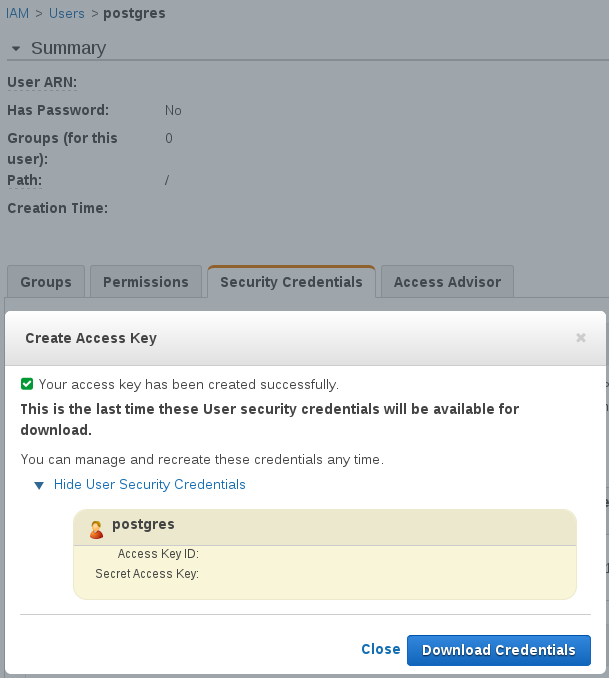This screenshot has height=678, width=609.
Task: Click the green success checkmark icon
Action: 27,384
